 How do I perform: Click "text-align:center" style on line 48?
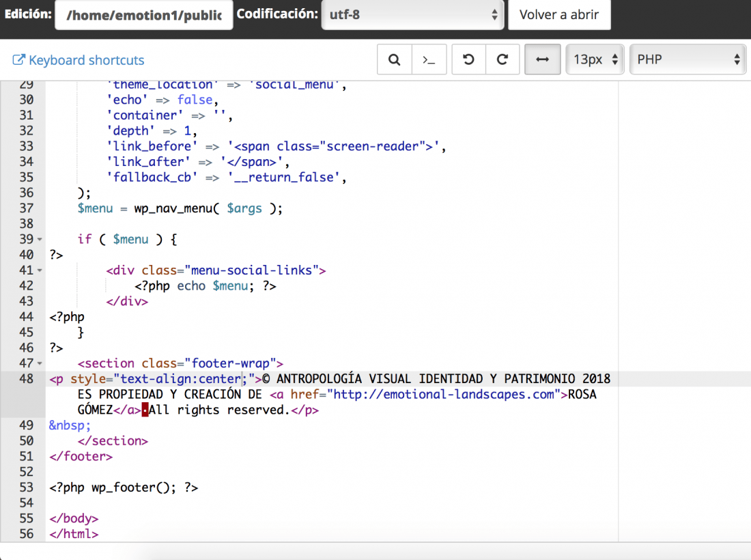pyautogui.click(x=180, y=379)
